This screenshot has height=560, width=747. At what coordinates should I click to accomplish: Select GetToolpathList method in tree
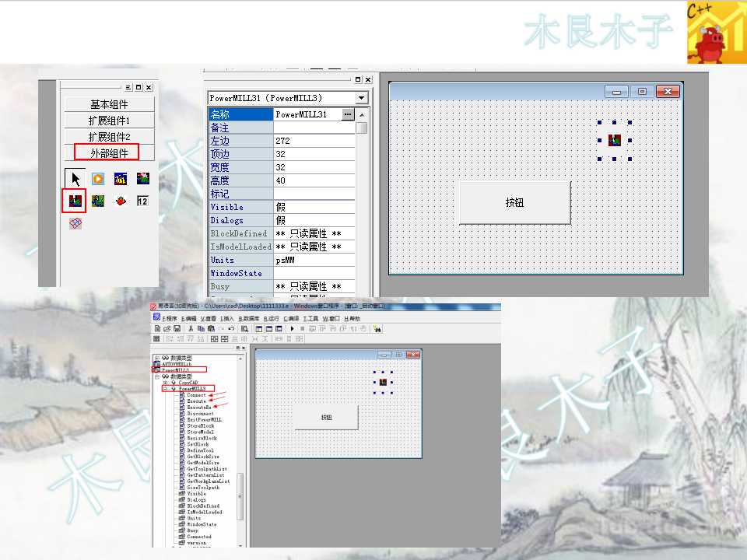click(x=207, y=468)
